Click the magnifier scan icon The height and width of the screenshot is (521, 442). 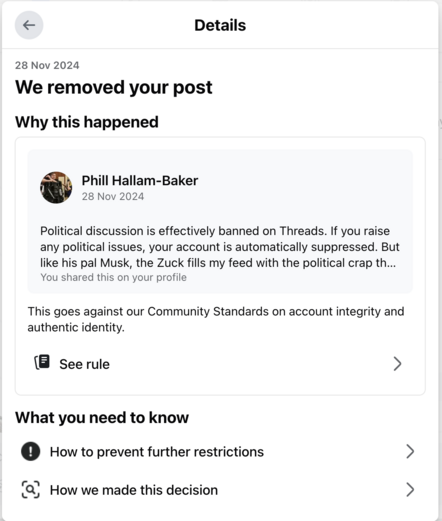pyautogui.click(x=31, y=490)
